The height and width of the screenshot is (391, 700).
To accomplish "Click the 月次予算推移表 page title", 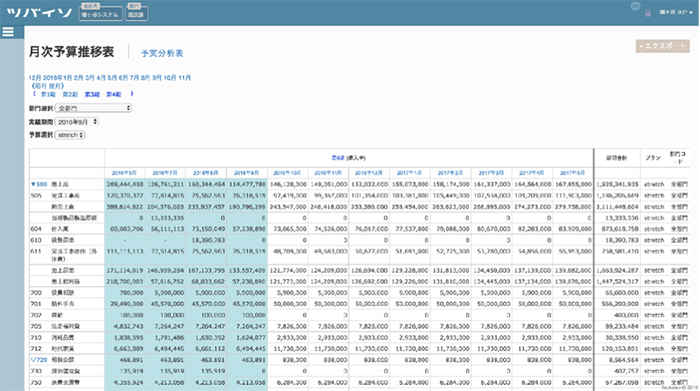I will click(71, 52).
